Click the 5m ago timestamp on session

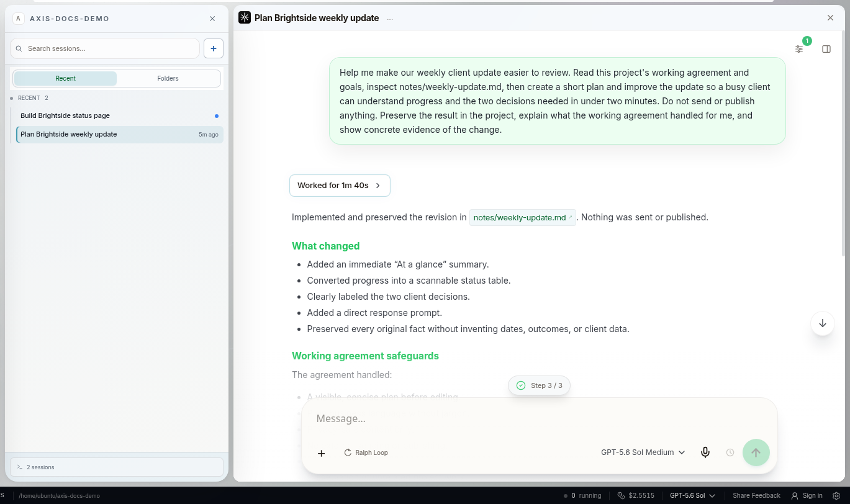pos(209,135)
